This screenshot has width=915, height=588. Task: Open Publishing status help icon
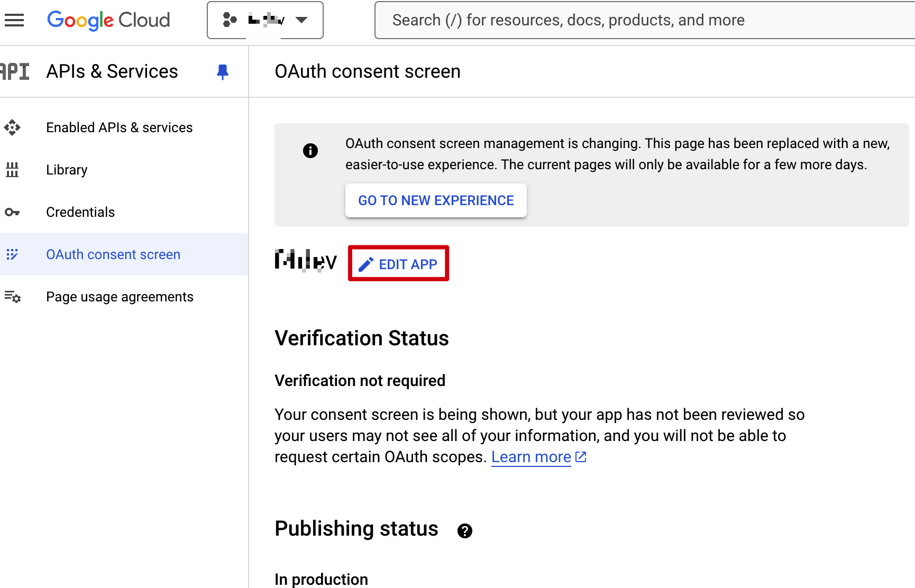pyautogui.click(x=464, y=530)
